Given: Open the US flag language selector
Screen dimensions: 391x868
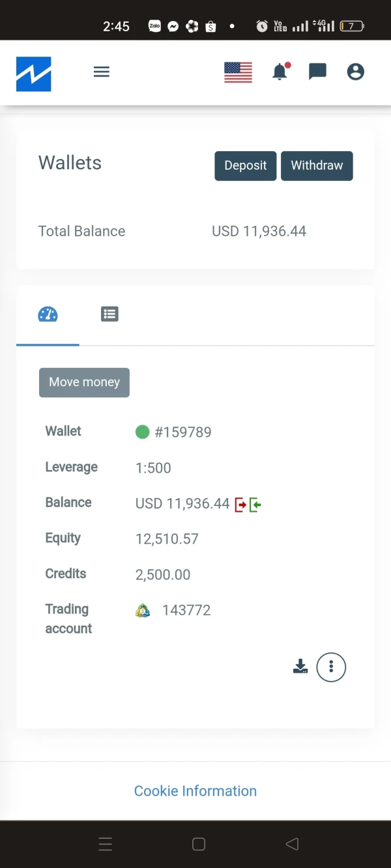Looking at the screenshot, I should tap(238, 72).
